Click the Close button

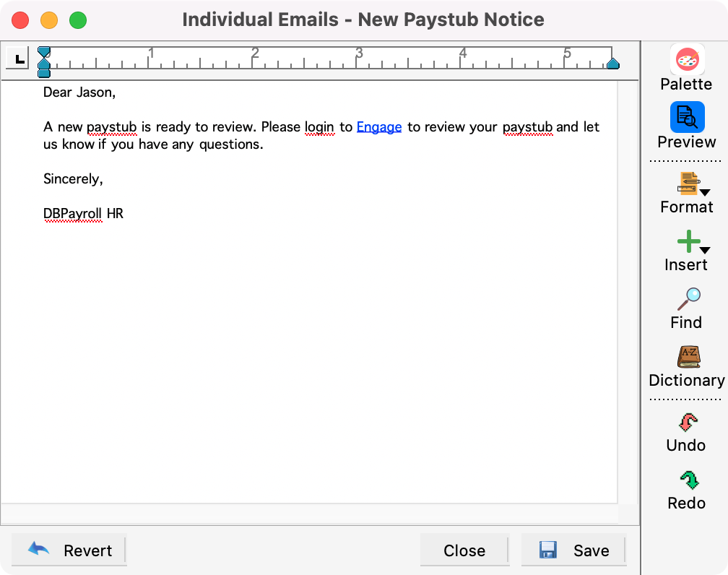(x=464, y=550)
